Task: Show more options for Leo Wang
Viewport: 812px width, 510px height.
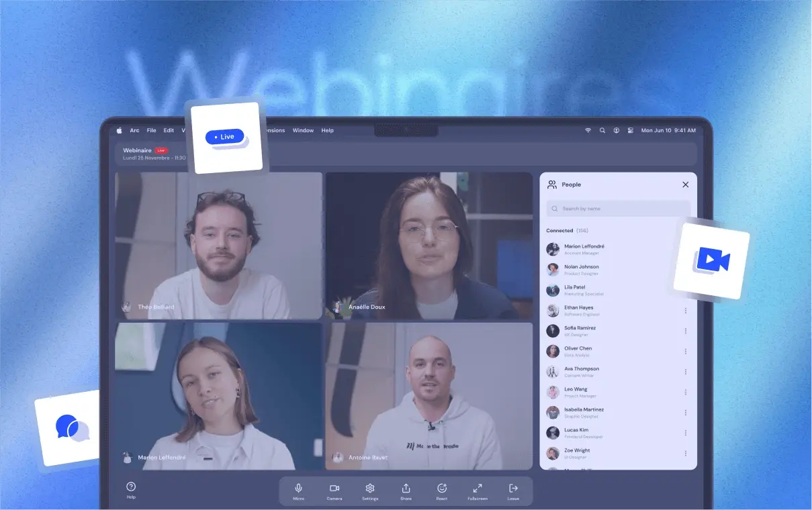Action: (x=685, y=392)
